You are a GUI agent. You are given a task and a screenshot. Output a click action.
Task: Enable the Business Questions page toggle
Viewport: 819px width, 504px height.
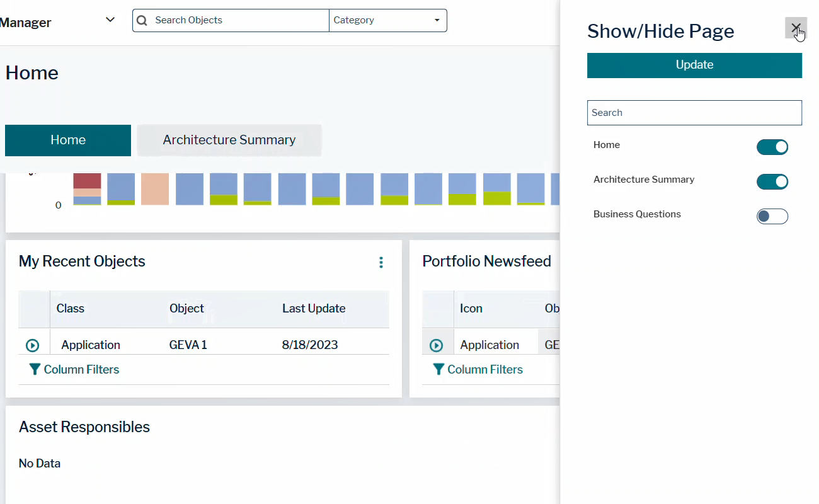[x=772, y=216]
